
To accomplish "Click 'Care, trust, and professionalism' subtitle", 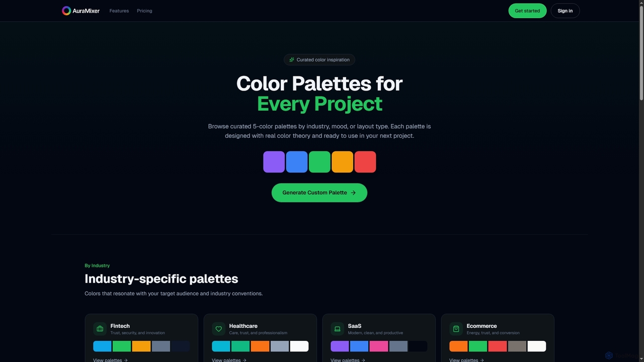I will coord(258,333).
